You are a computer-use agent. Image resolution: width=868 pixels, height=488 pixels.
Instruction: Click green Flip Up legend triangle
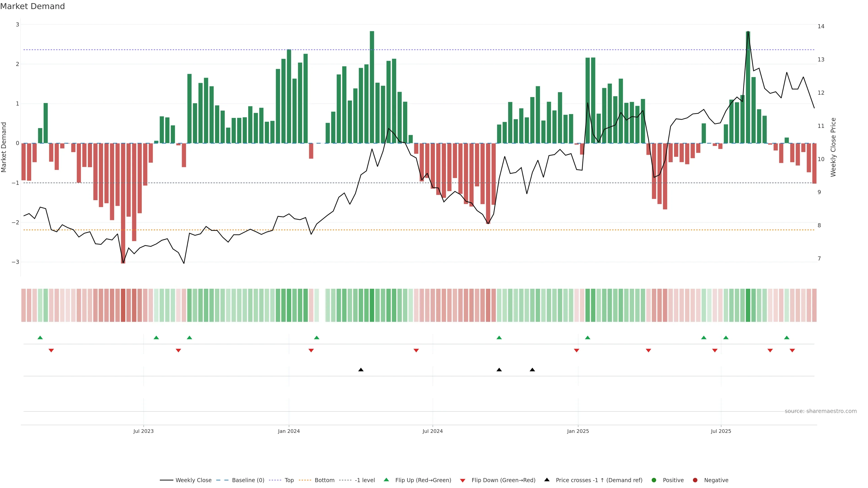click(387, 480)
